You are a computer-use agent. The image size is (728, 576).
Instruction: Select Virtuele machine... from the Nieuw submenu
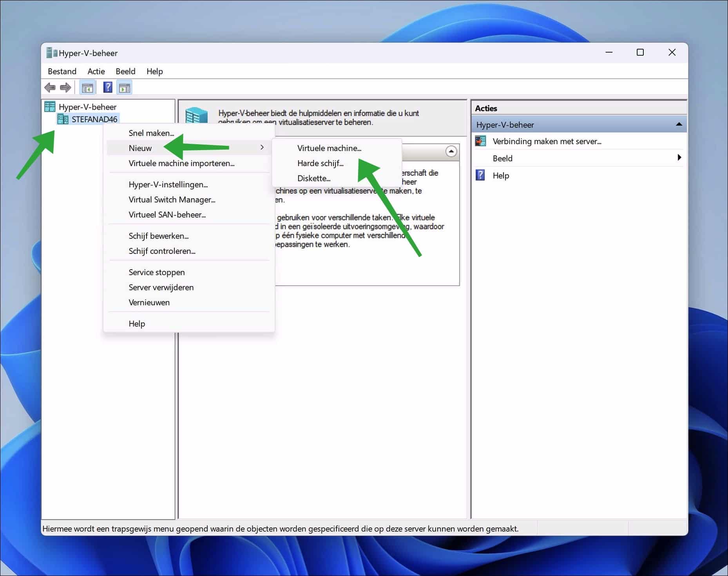click(x=329, y=148)
